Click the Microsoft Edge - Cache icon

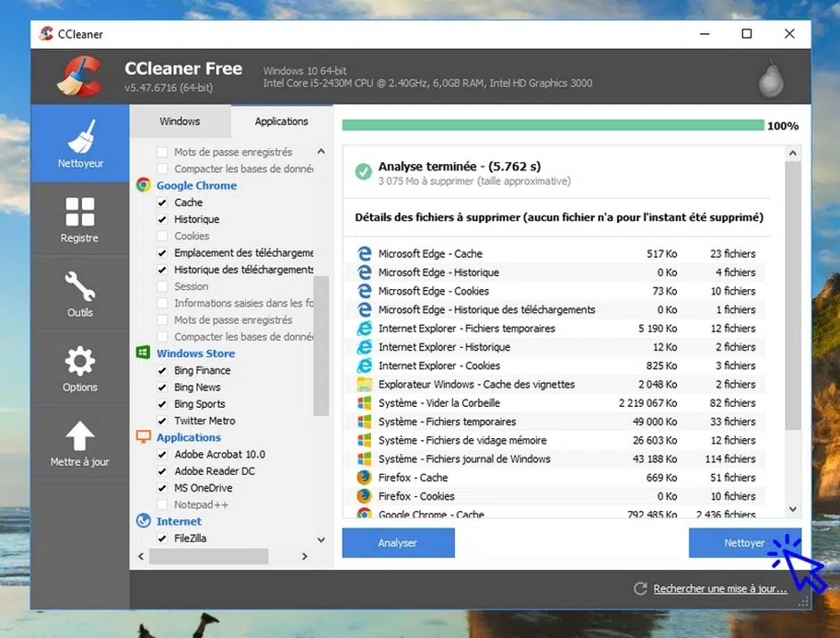tap(365, 253)
